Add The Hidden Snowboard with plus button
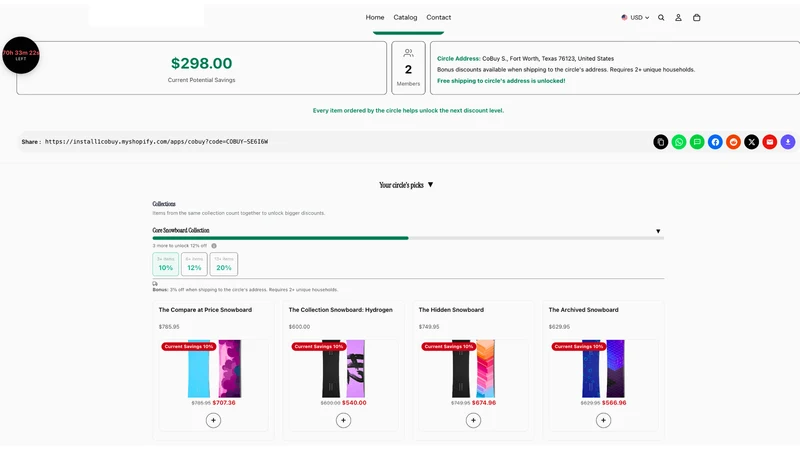This screenshot has width=800, height=450. tap(473, 420)
